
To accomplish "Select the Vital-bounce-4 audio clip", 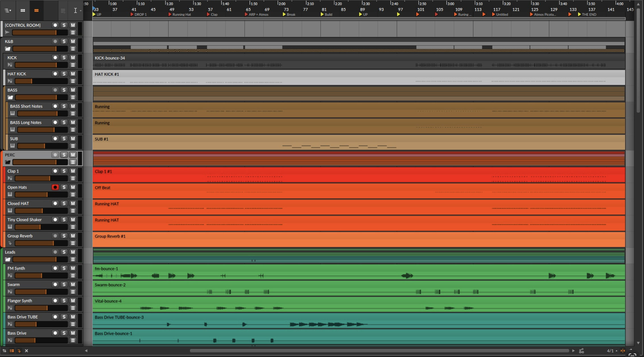I will tap(359, 304).
